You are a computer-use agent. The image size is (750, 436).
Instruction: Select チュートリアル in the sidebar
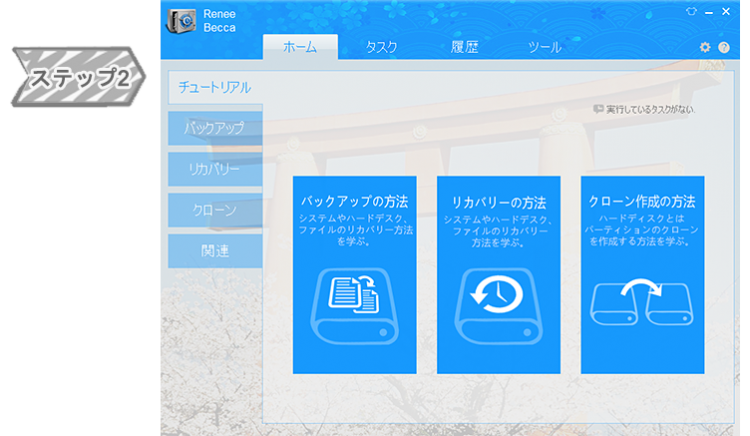[215, 87]
